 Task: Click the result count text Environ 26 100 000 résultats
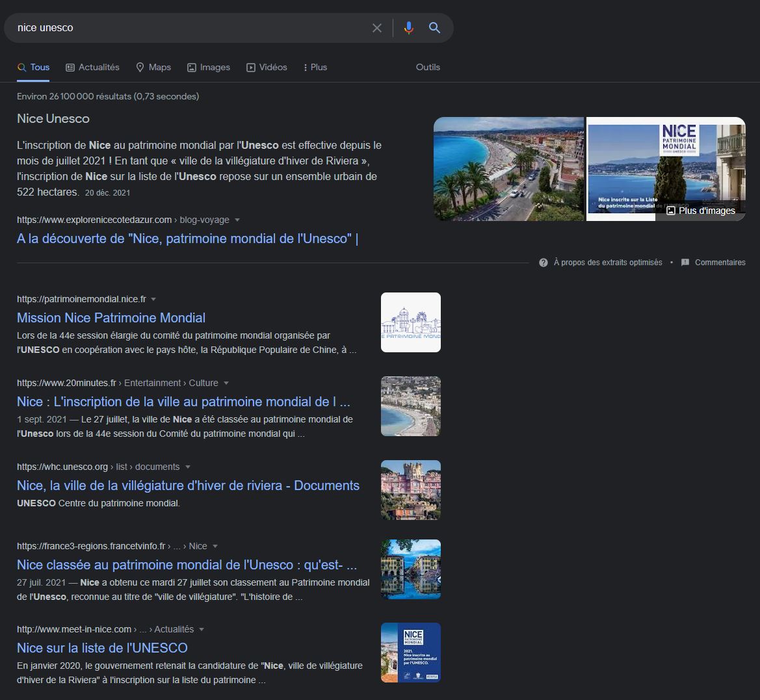[x=108, y=96]
